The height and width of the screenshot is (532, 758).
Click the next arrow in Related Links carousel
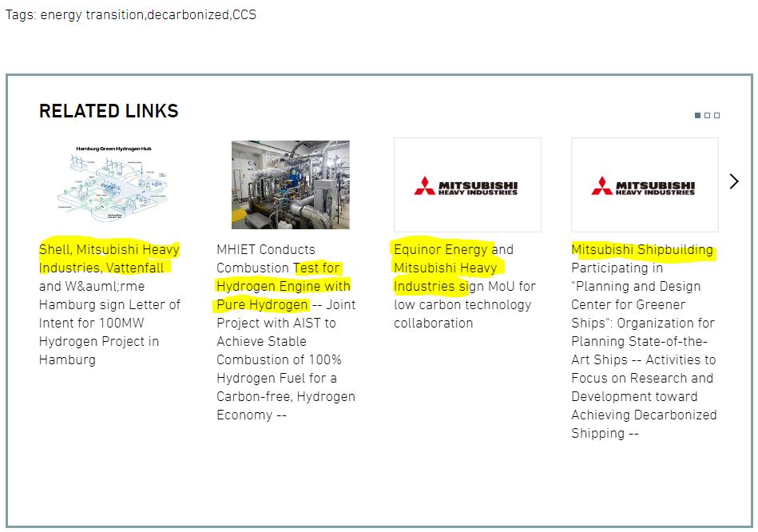[x=734, y=181]
